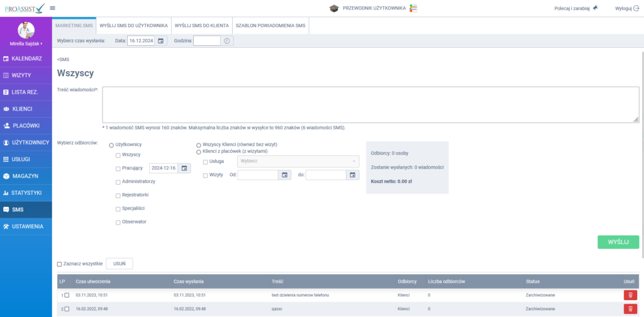Click into Treść wiadomości text area

pos(370,104)
